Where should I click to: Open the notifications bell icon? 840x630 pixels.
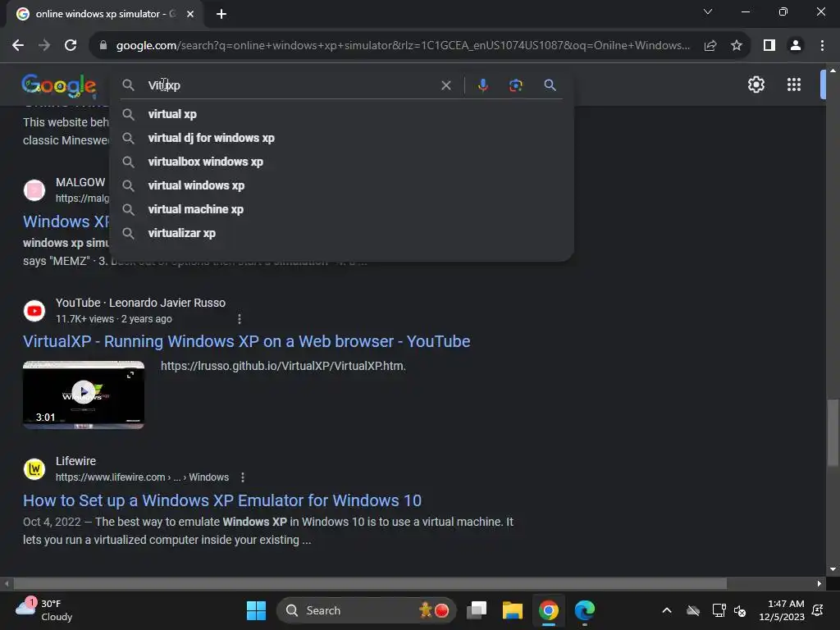point(818,610)
